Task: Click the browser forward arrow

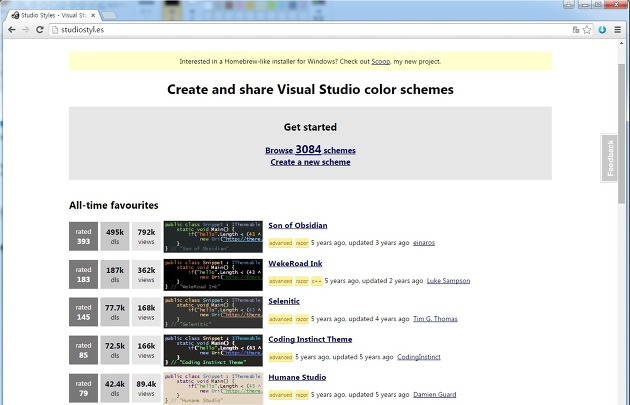Action: point(26,30)
